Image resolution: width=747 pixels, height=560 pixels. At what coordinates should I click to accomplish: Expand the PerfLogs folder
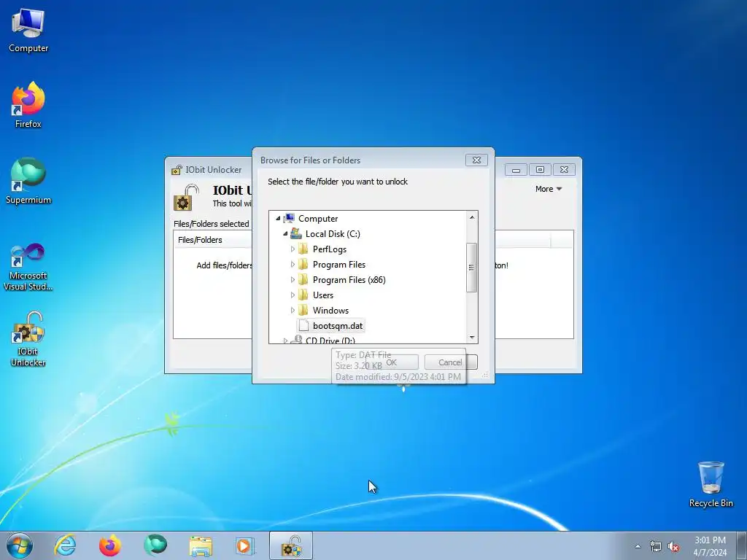pos(293,249)
